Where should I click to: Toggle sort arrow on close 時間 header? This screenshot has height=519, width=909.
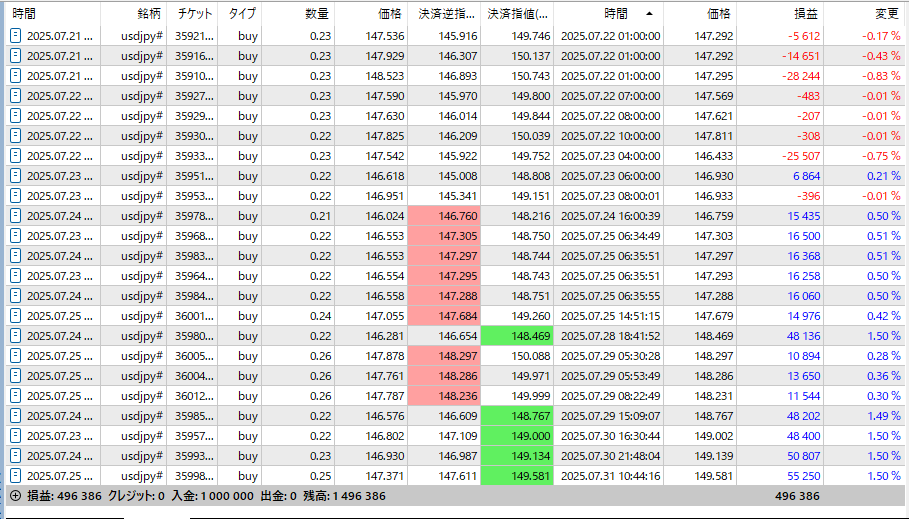pos(649,13)
